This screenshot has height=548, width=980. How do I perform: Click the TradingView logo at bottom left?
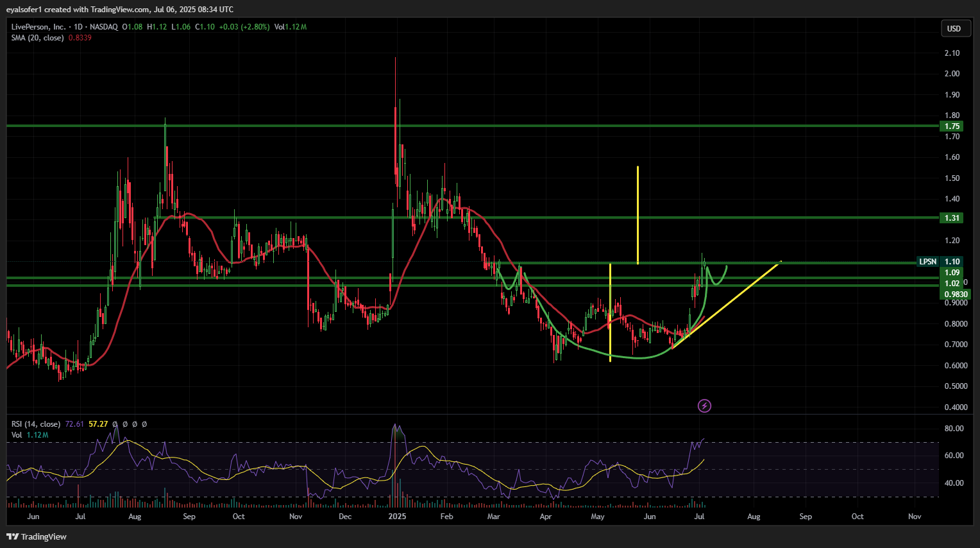(37, 536)
